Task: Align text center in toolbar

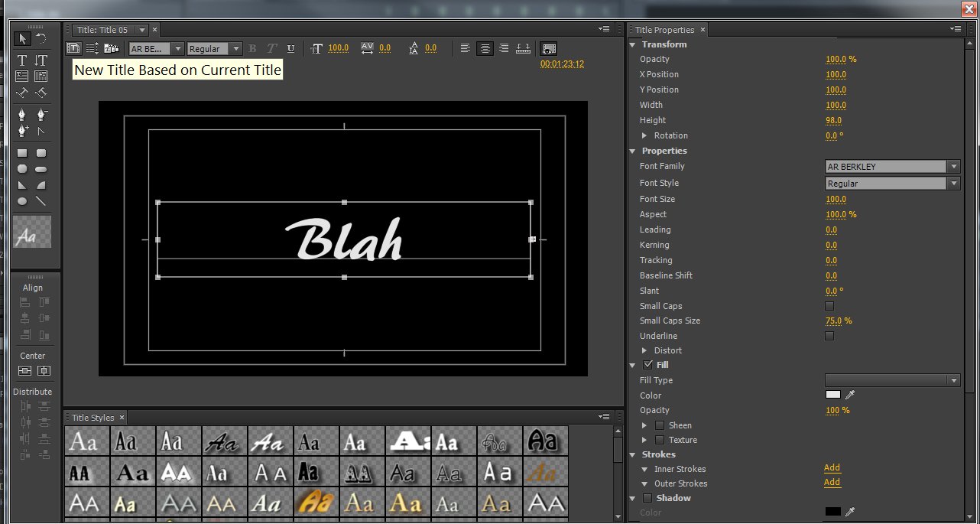Action: point(485,48)
